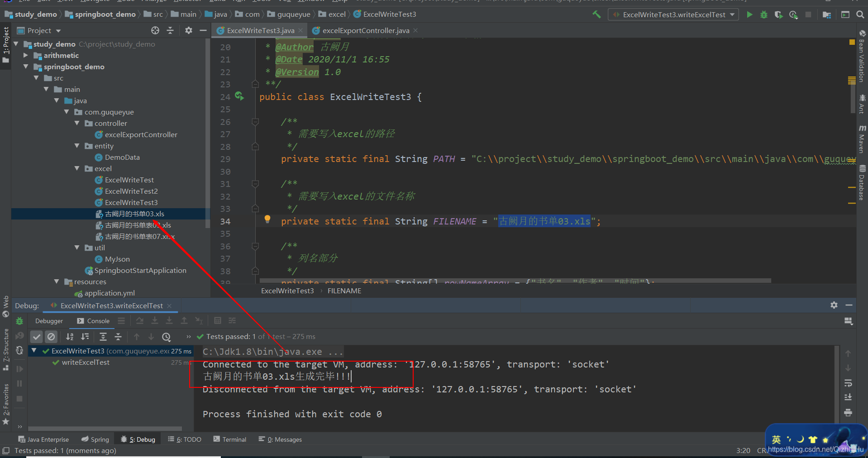Screen dimensions: 868x458
Task: Toggle showing ignored tests
Action: click(52, 336)
